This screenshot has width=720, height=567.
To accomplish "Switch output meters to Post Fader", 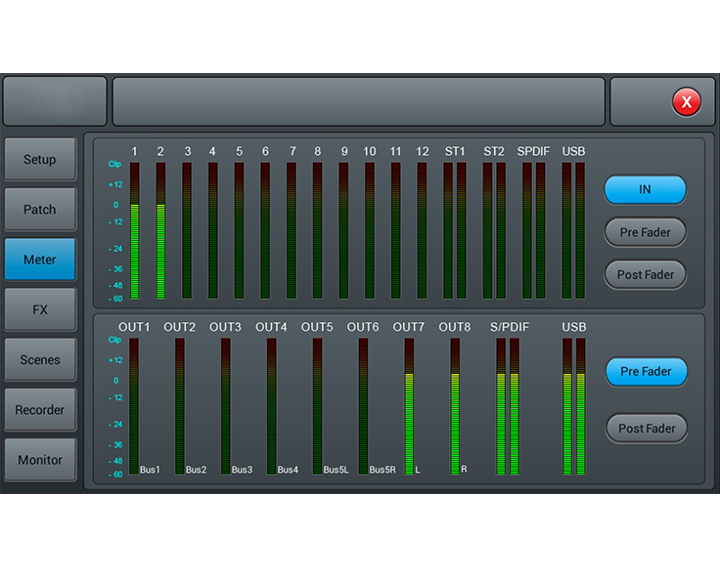I will 646,429.
